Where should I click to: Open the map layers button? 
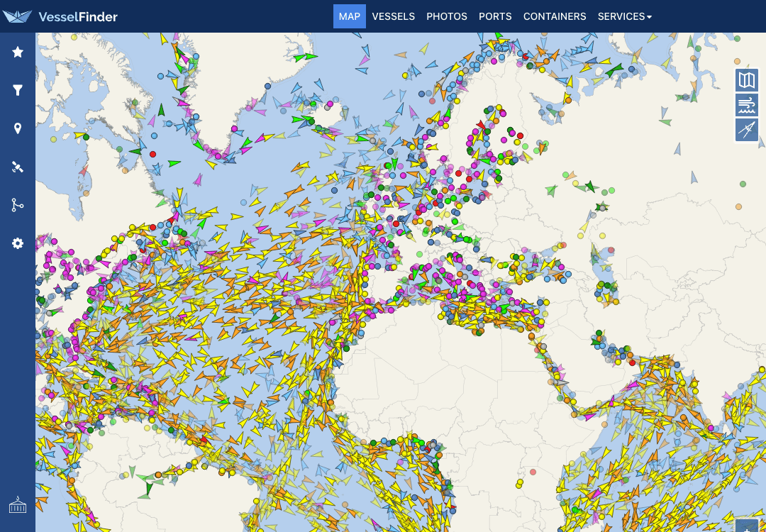pyautogui.click(x=747, y=81)
